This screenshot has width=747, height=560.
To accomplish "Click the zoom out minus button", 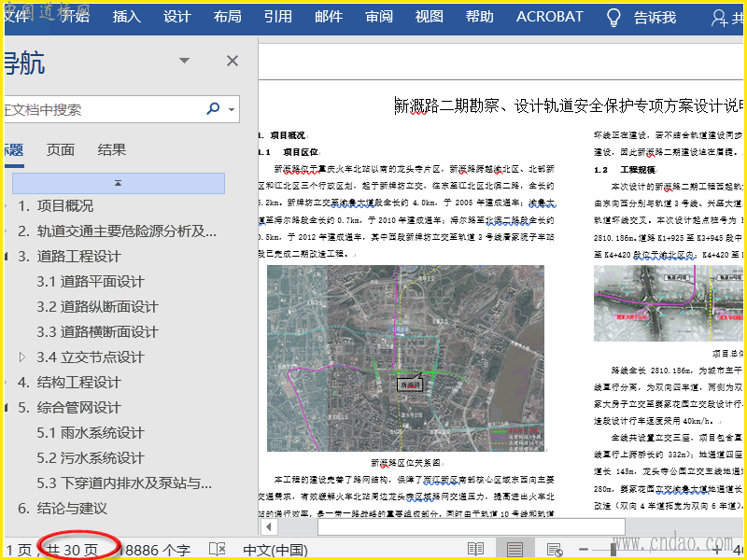I will coord(585,550).
